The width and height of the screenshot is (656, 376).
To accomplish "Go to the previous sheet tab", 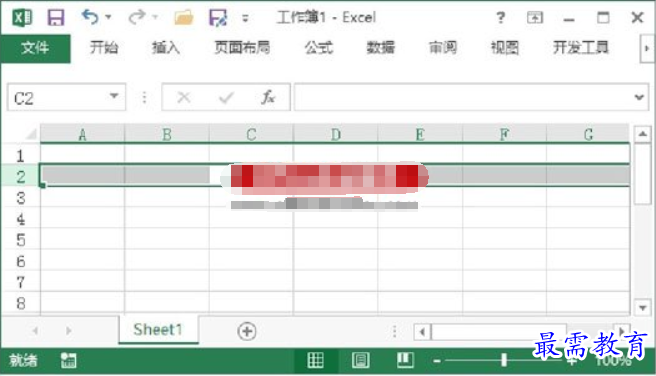I will (35, 331).
